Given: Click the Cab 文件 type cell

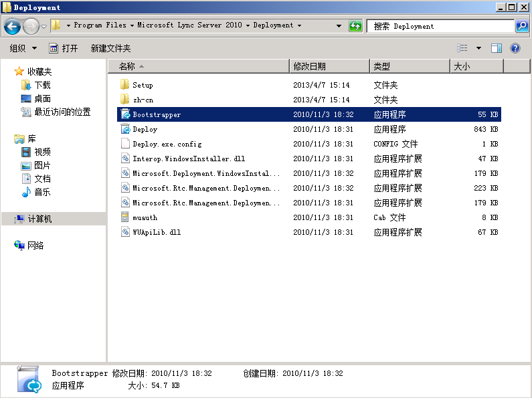Looking at the screenshot, I should (389, 217).
